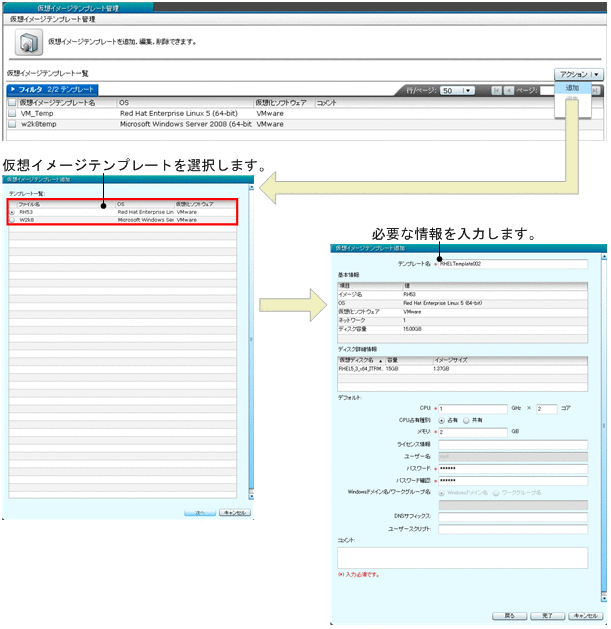Viewport: 611px width, 629px height.
Task: Sort disk list by 仮想ディスク名 column
Action: 360,359
